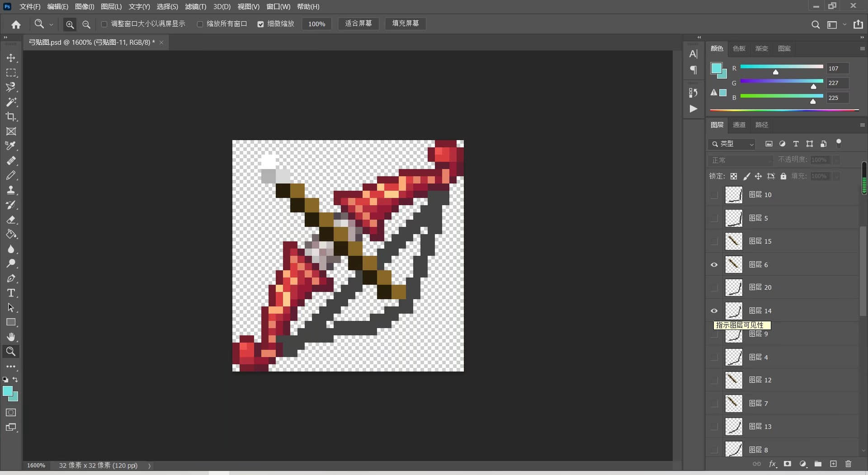
Task: Select the Dodge tool
Action: click(x=11, y=263)
